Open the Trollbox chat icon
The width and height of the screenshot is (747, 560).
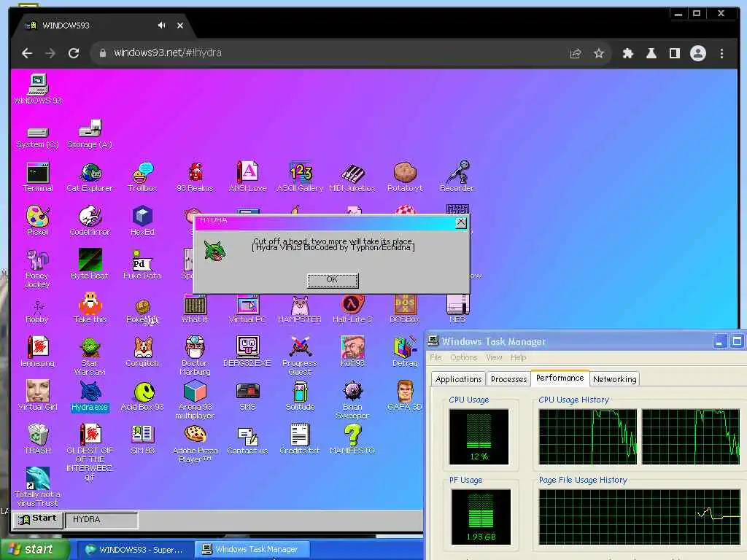tap(142, 177)
